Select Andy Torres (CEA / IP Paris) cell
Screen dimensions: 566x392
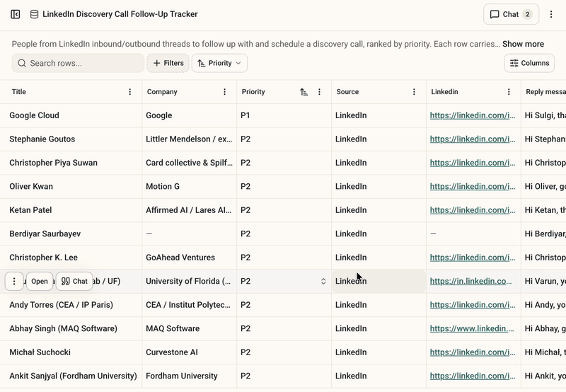[x=71, y=305]
